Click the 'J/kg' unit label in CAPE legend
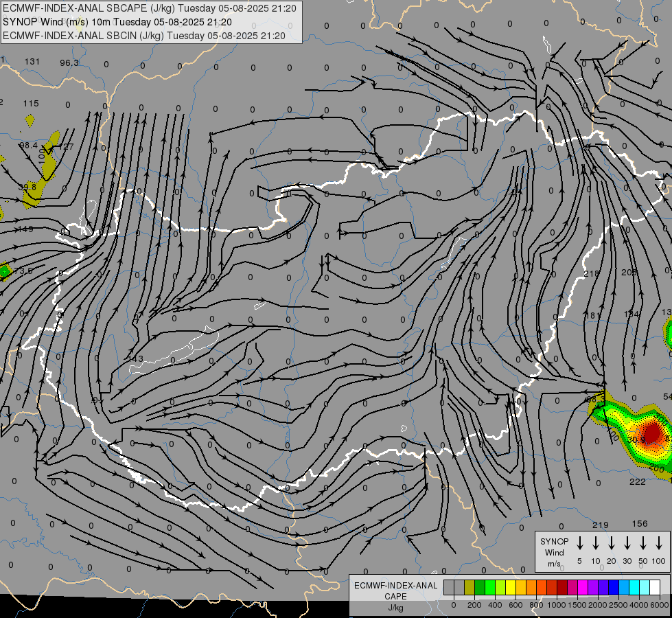The height and width of the screenshot is (618, 672). (395, 608)
